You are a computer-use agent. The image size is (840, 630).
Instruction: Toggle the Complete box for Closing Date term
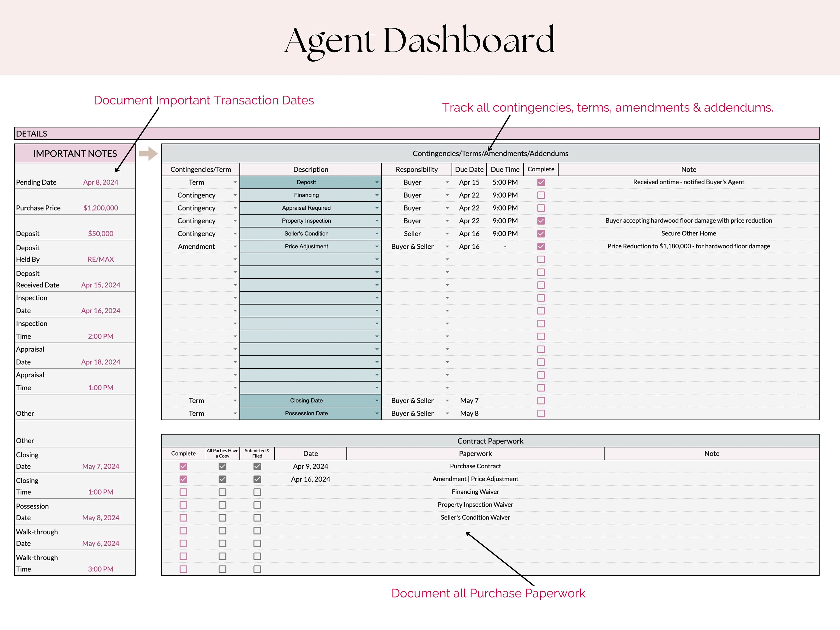click(541, 400)
